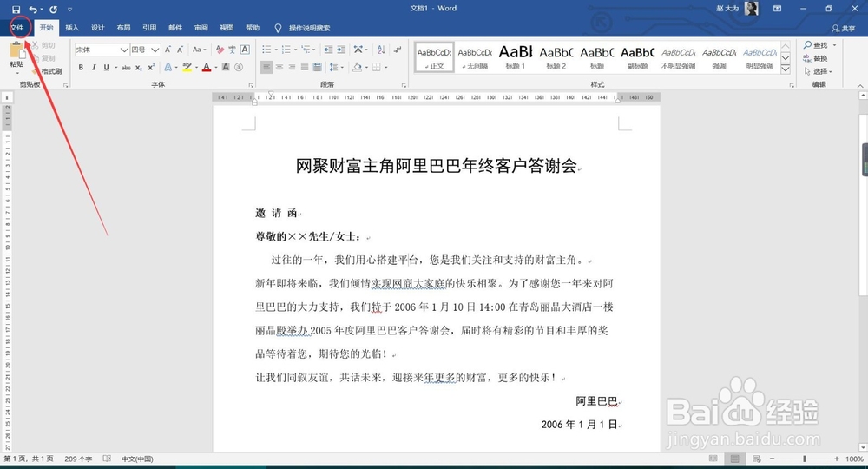Click the Text Effects glowing A icon
868x469 pixels.
pyautogui.click(x=168, y=68)
